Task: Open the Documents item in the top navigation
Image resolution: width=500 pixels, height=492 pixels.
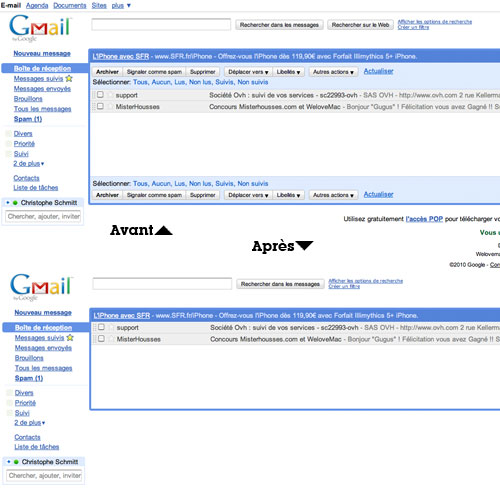Action: click(x=70, y=5)
